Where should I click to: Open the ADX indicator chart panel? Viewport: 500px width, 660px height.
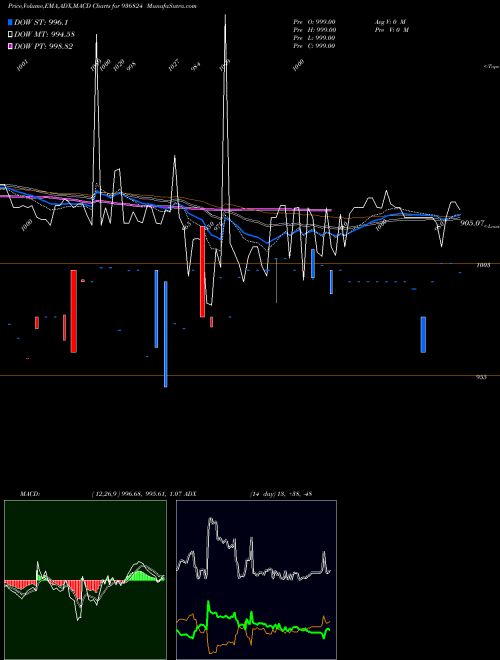coord(256,580)
